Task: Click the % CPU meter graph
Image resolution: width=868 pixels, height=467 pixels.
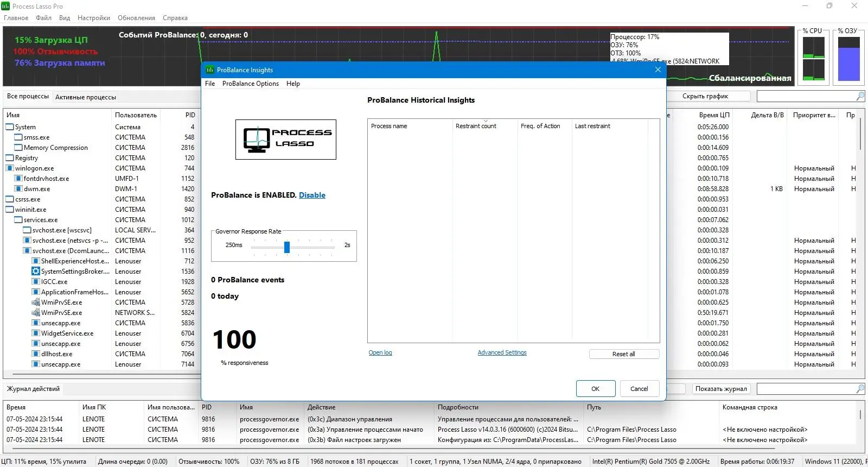Action: [x=814, y=59]
